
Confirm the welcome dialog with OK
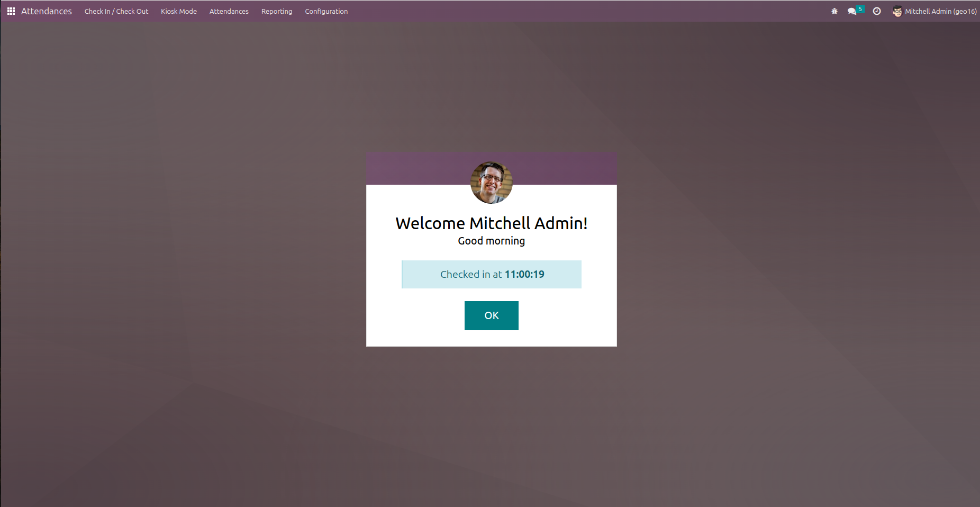(x=492, y=315)
